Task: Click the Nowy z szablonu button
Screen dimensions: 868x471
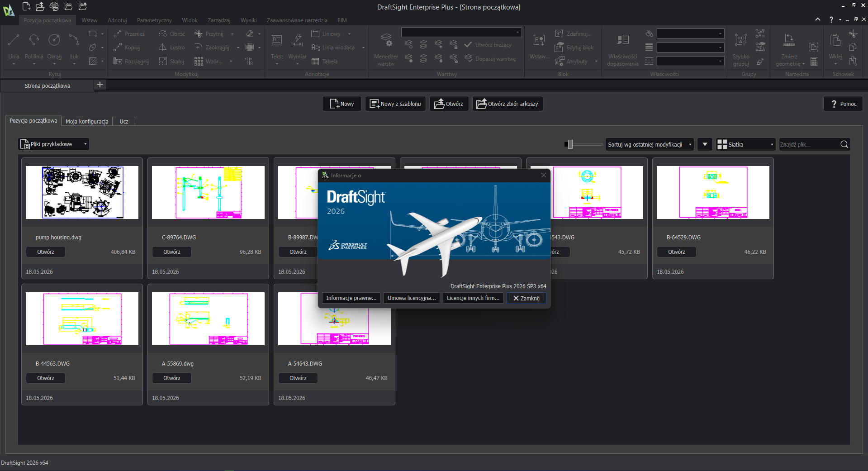Action: (x=395, y=104)
